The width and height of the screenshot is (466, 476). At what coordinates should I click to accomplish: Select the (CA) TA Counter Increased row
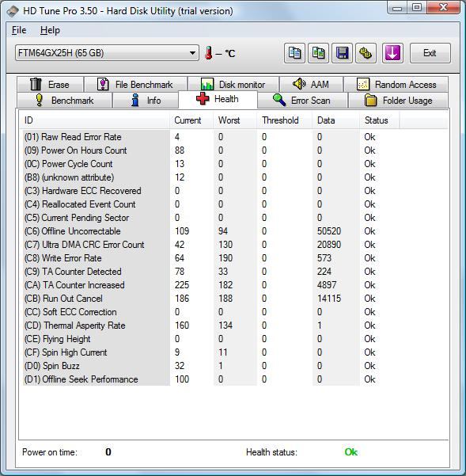point(211,285)
